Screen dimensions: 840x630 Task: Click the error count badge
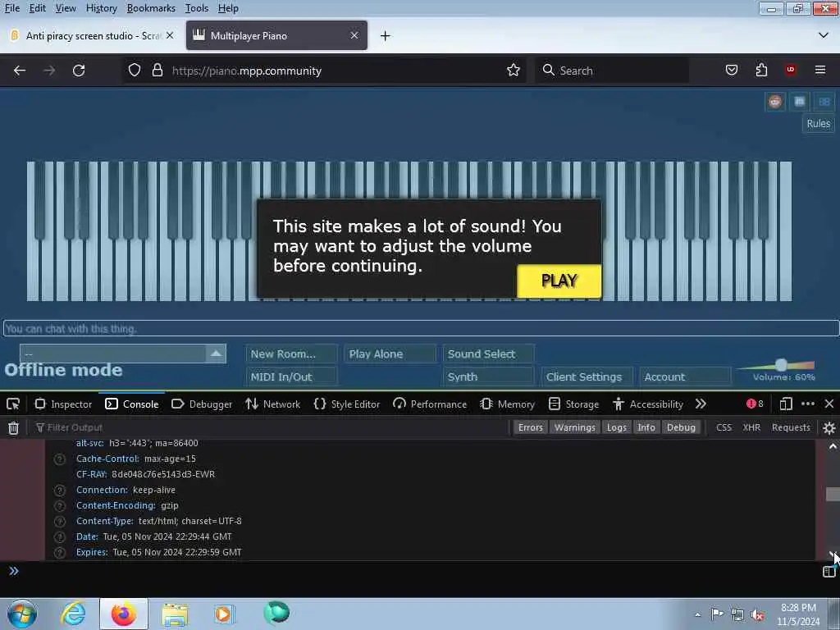(x=755, y=404)
